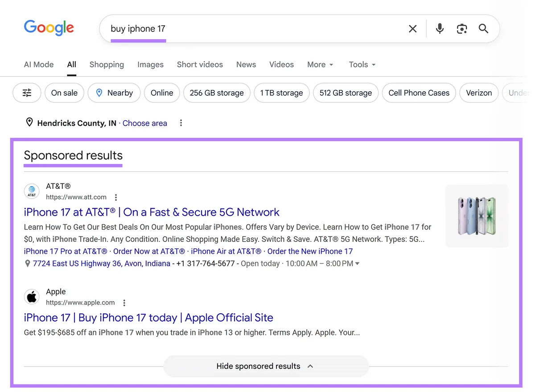Screen dimensions: 535x392
Task: Click inside the search box text
Action: coord(138,29)
